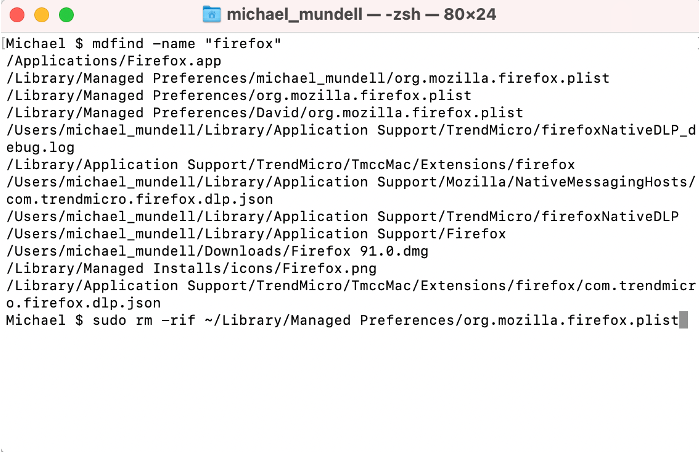
Task: Click the home folder icon in title bar
Action: click(212, 14)
